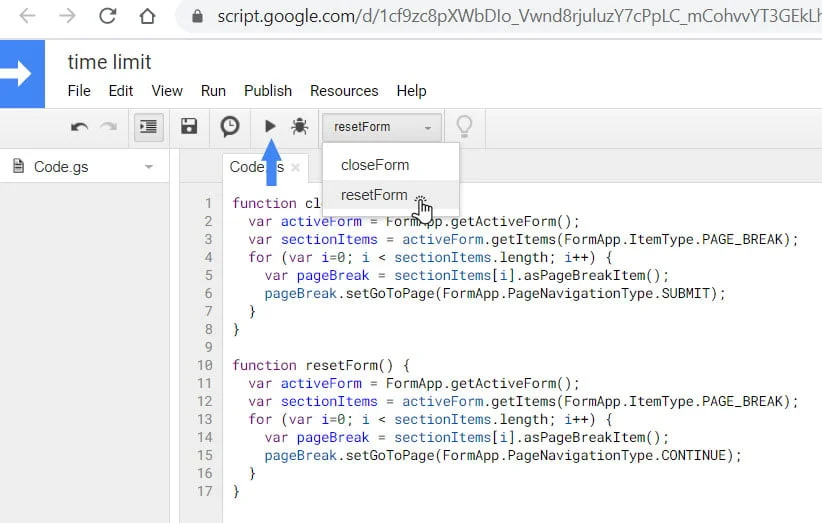Click line number 17 in gutter
Viewport: 822px width, 523px height.
click(x=204, y=491)
